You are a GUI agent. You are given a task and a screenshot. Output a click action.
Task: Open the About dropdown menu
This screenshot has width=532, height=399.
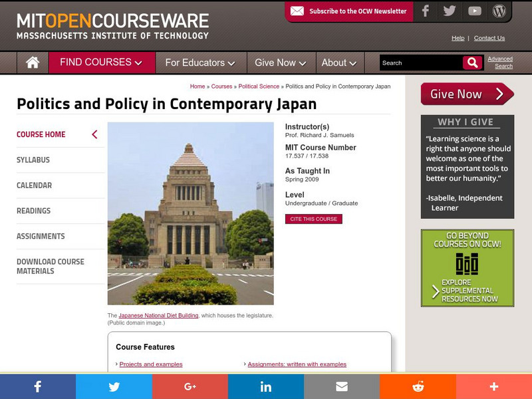coord(338,62)
